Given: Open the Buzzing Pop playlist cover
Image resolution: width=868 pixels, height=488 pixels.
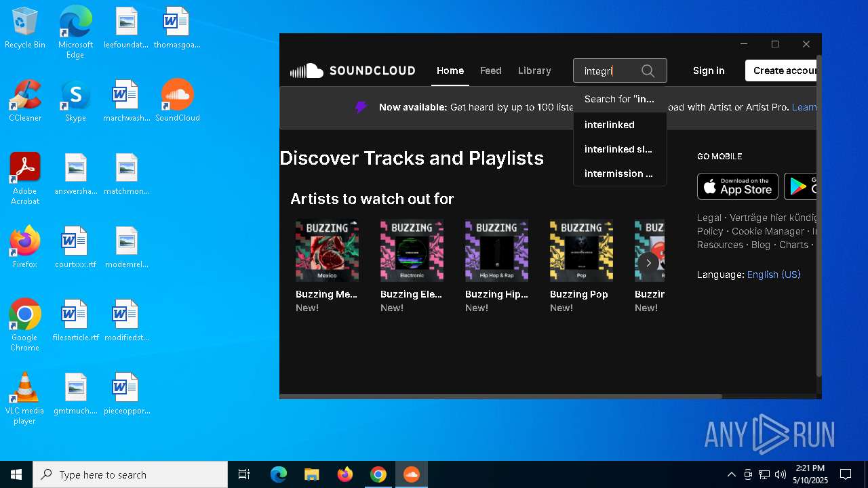Looking at the screenshot, I should point(581,250).
